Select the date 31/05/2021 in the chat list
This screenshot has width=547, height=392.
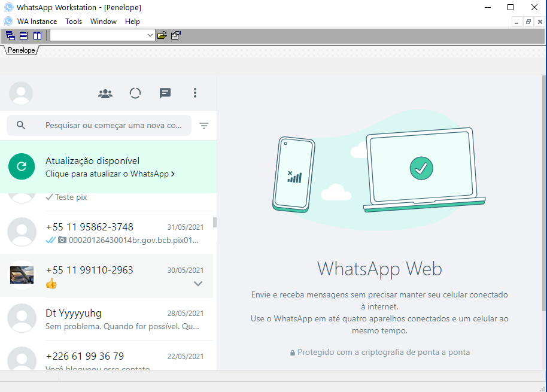[x=186, y=227]
